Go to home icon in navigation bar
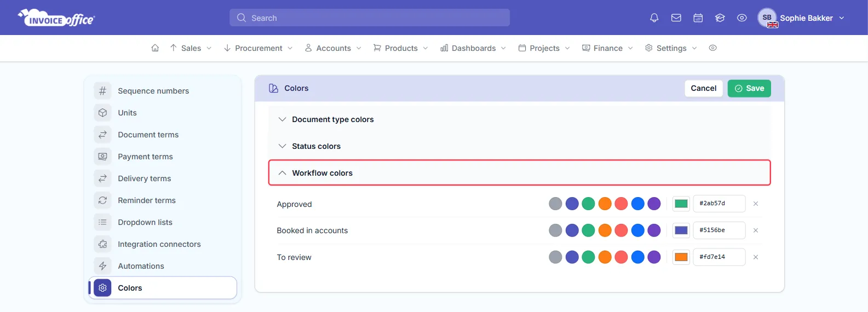The height and width of the screenshot is (312, 868). (x=155, y=48)
